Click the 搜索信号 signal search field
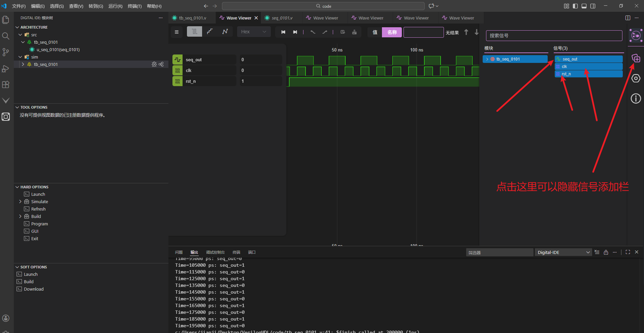Viewport: 644px width, 333px height. (554, 36)
